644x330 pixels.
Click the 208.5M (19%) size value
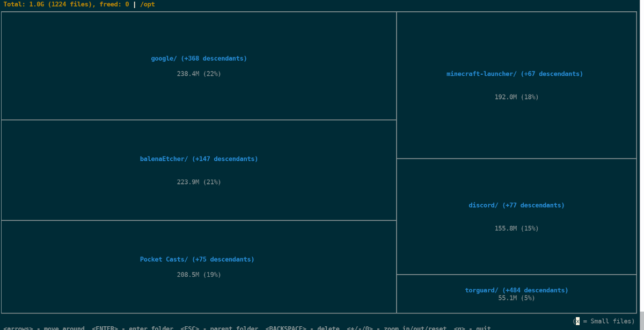(x=199, y=275)
